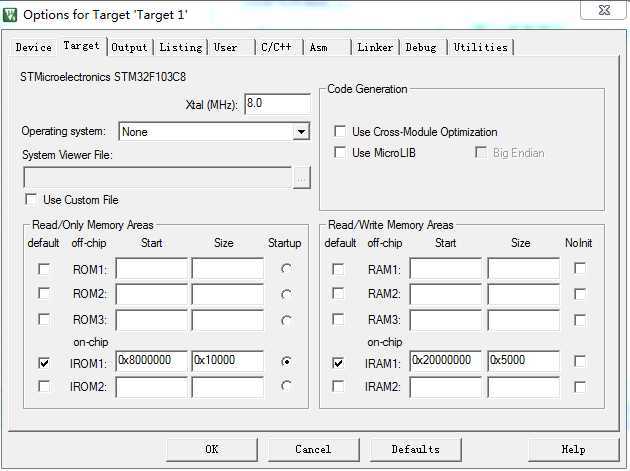Enable NoInit for IRAM1

tap(580, 360)
